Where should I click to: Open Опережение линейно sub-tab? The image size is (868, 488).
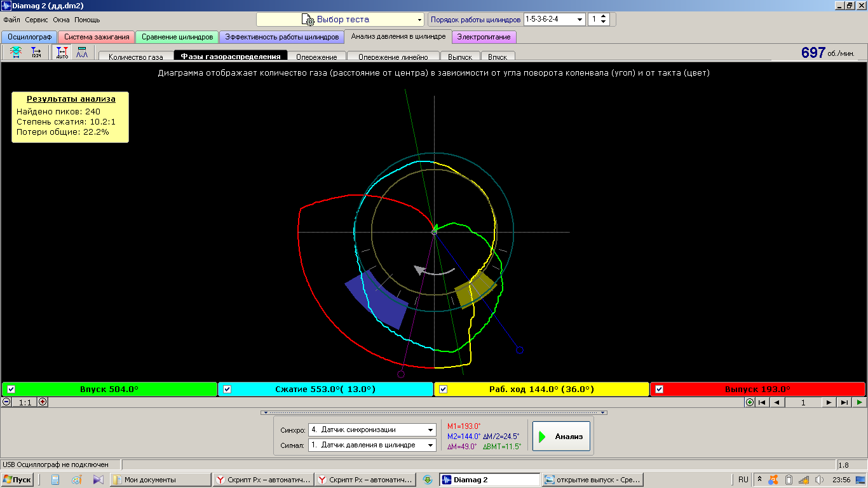[393, 57]
